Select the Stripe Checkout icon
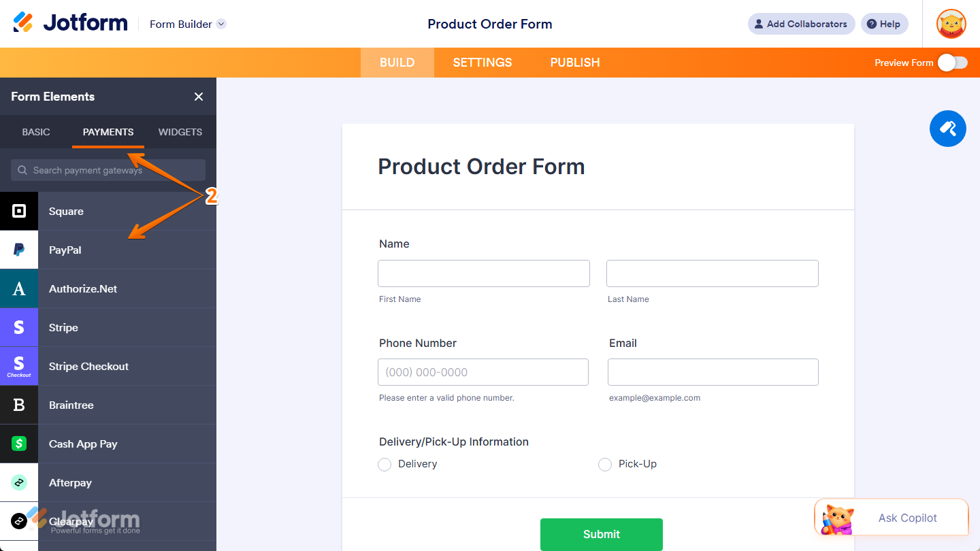The height and width of the screenshot is (551, 980). (x=18, y=366)
